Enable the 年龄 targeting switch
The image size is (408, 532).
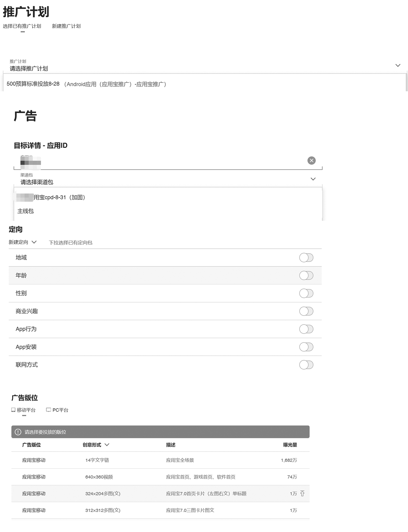click(x=306, y=275)
